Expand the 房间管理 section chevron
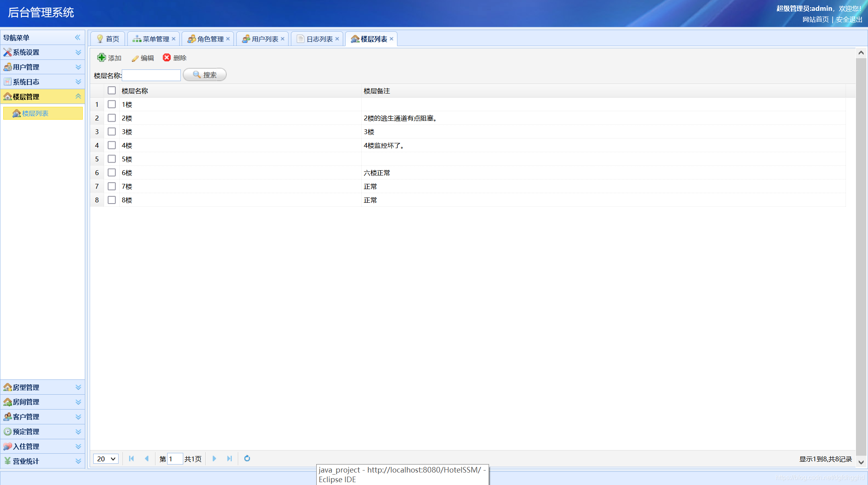This screenshot has height=485, width=868. (78, 402)
